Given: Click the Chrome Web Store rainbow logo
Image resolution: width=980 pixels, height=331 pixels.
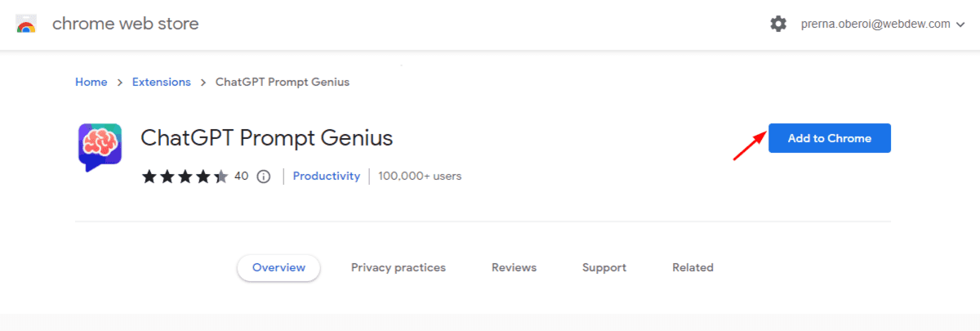Looking at the screenshot, I should click(26, 24).
